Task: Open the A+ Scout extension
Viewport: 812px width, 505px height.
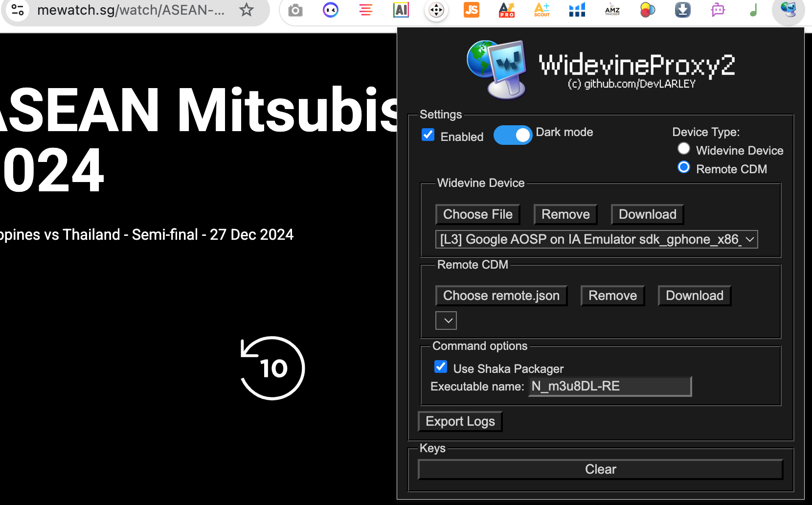Action: click(x=542, y=10)
